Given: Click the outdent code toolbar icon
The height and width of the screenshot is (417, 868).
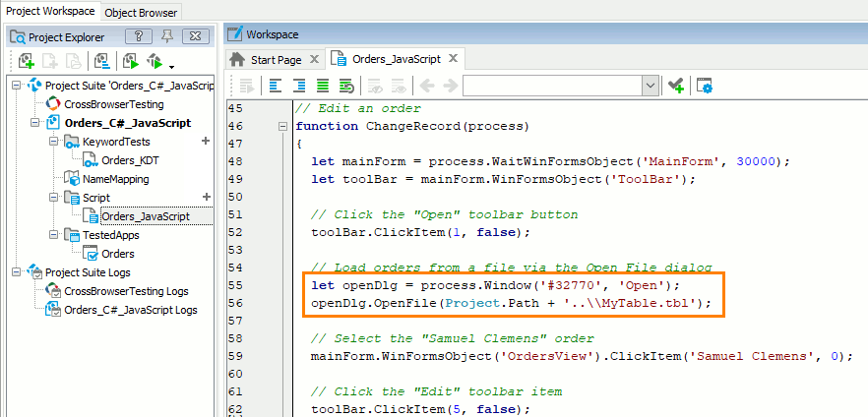Looking at the screenshot, I should tap(275, 86).
